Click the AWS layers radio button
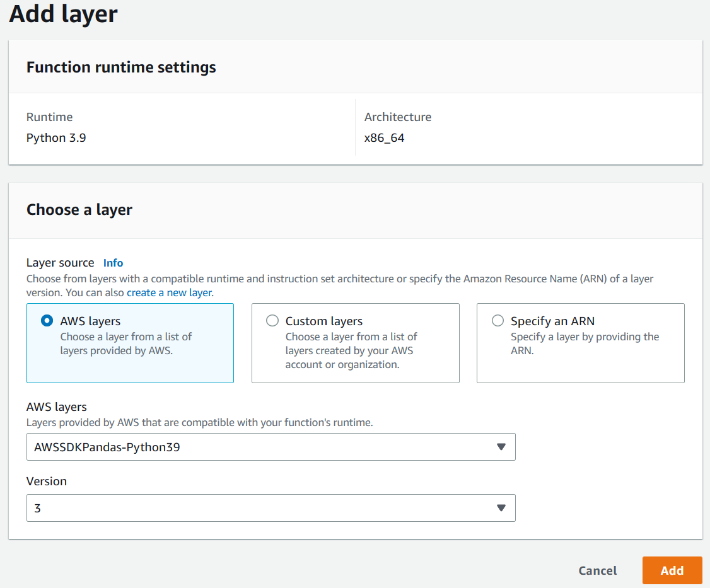710x588 pixels. click(x=47, y=320)
